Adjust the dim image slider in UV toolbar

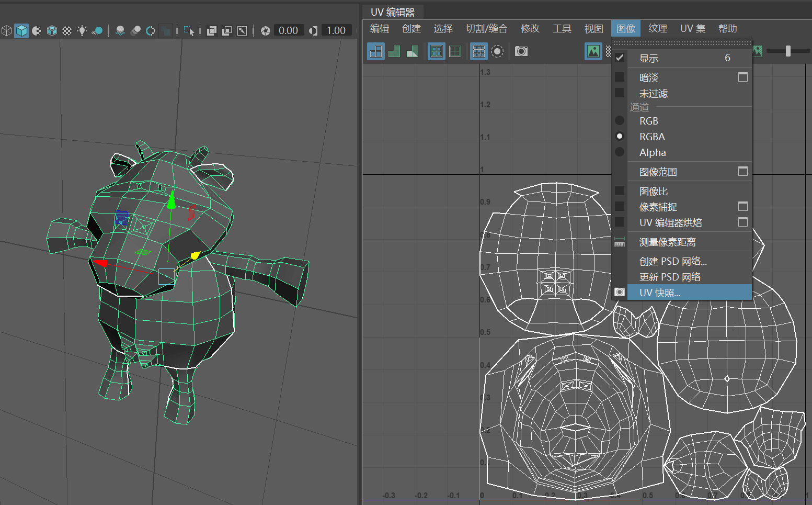pos(788,51)
